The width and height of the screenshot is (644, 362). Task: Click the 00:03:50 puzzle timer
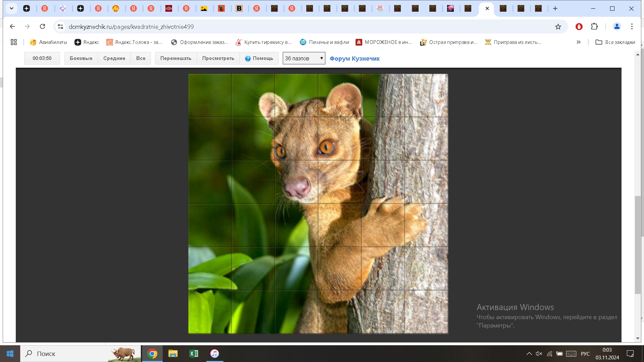pos(42,58)
